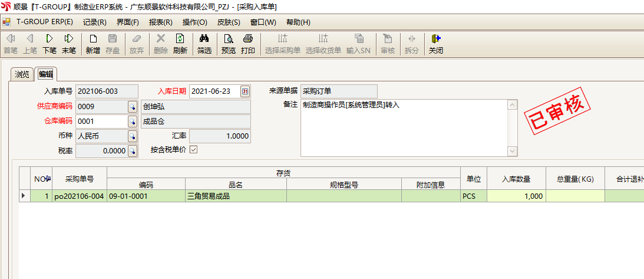Jump to last record with 末笔

(69, 44)
